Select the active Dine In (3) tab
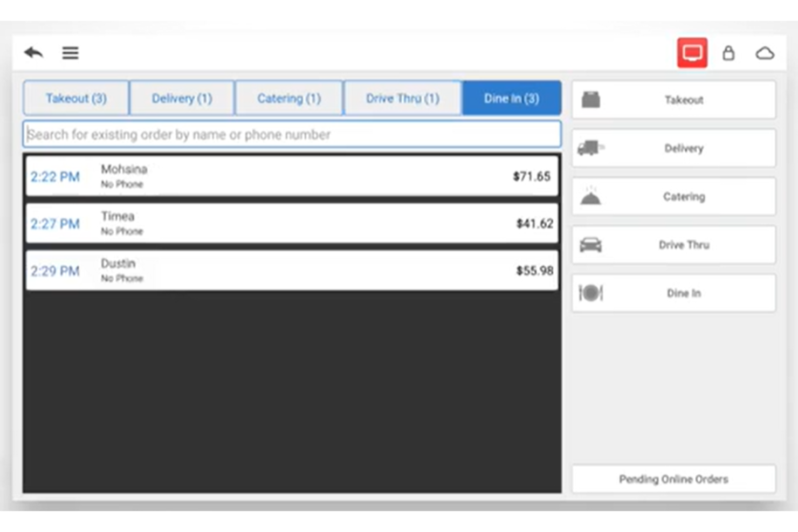 pos(511,98)
